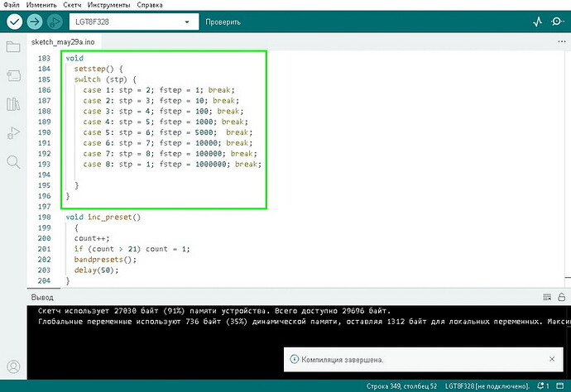This screenshot has height=392, width=571.
Task: Toggle bottom panel icon in status bar
Action: pyautogui.click(x=560, y=386)
